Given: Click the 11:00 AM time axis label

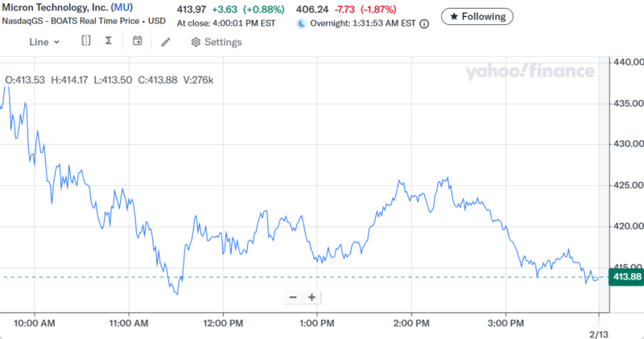Looking at the screenshot, I should coord(129,324).
